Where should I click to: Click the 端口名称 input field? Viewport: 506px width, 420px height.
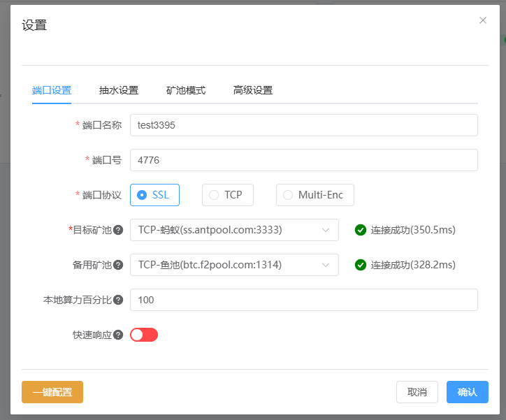pos(303,125)
